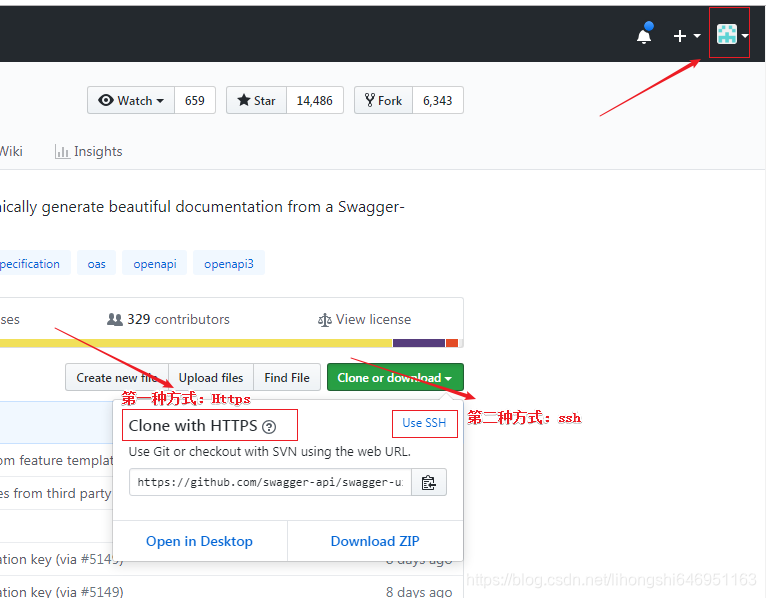Click Open in Desktop
Screen dimensions: 766x598
(199, 541)
